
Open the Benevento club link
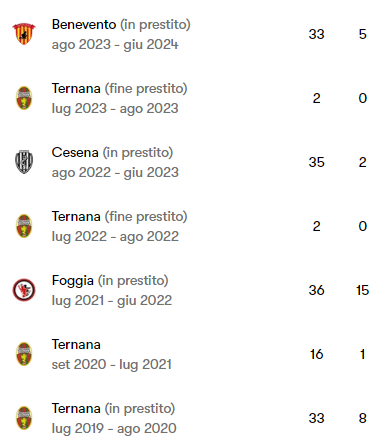point(84,25)
